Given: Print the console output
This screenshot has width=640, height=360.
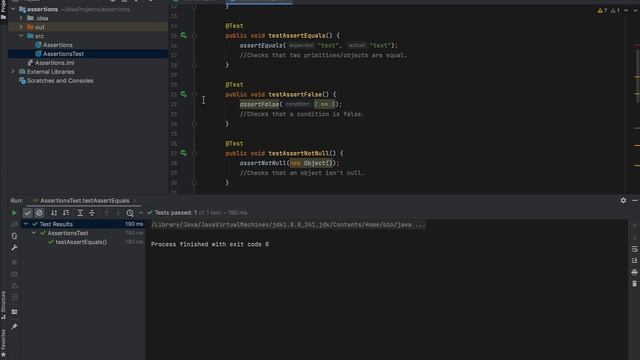Looking at the screenshot, I should (634, 272).
